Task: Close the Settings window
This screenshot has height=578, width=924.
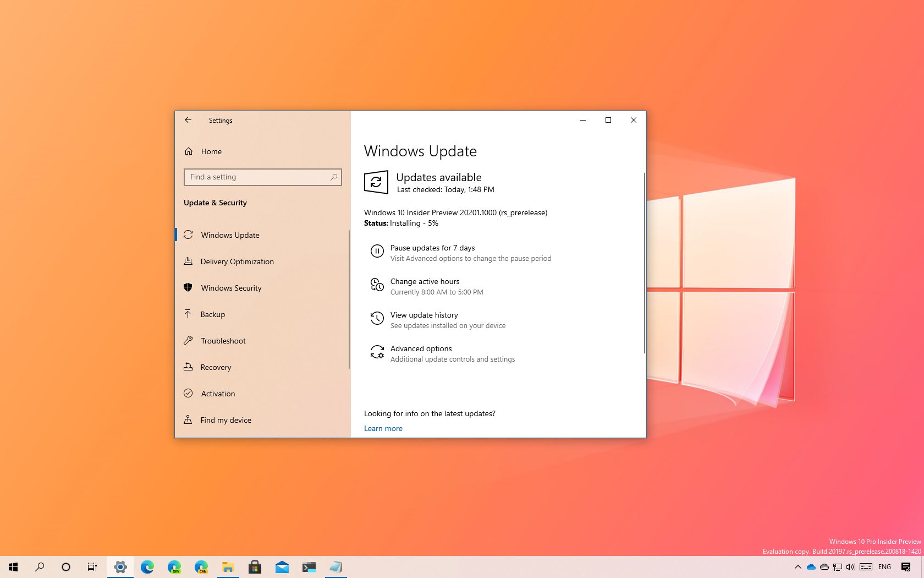Action: click(634, 120)
